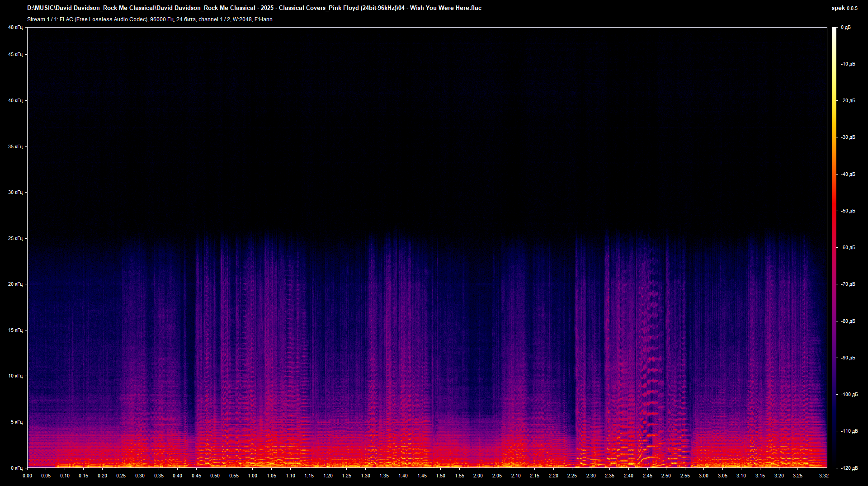Click the -100 дБ level label

[x=849, y=395]
